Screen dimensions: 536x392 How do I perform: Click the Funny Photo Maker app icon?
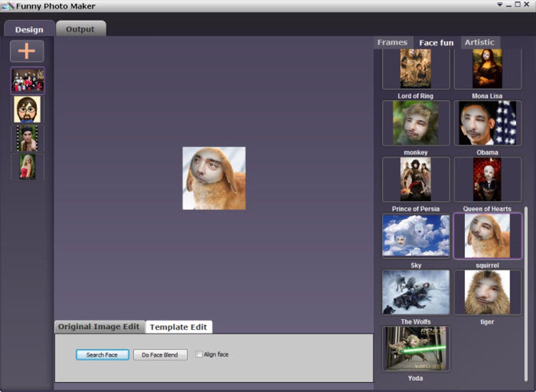tap(8, 6)
